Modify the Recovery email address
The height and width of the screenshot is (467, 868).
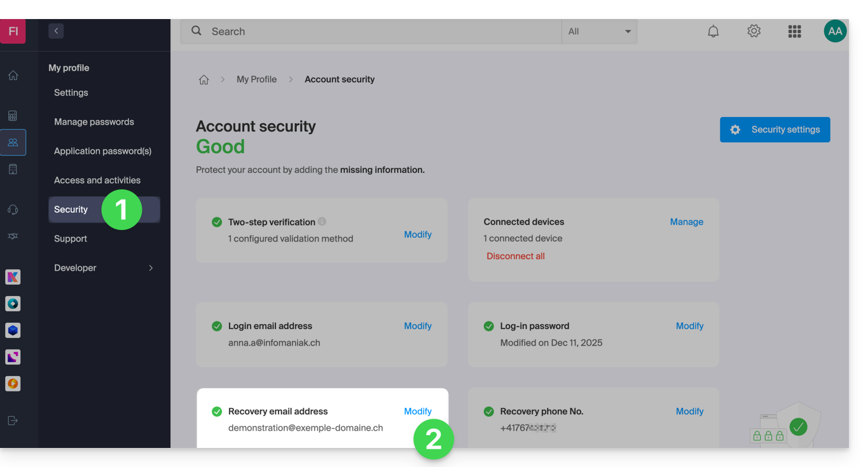[418, 412]
